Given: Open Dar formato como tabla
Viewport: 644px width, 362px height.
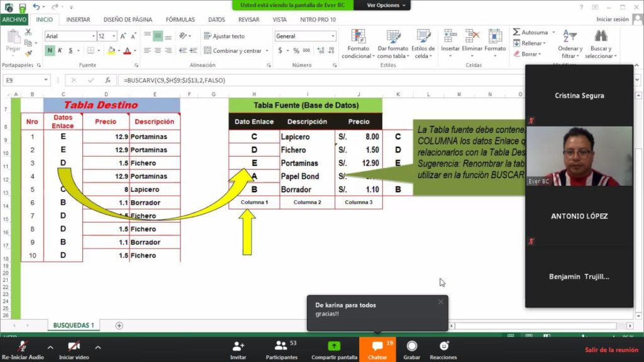Looking at the screenshot, I should tap(393, 44).
